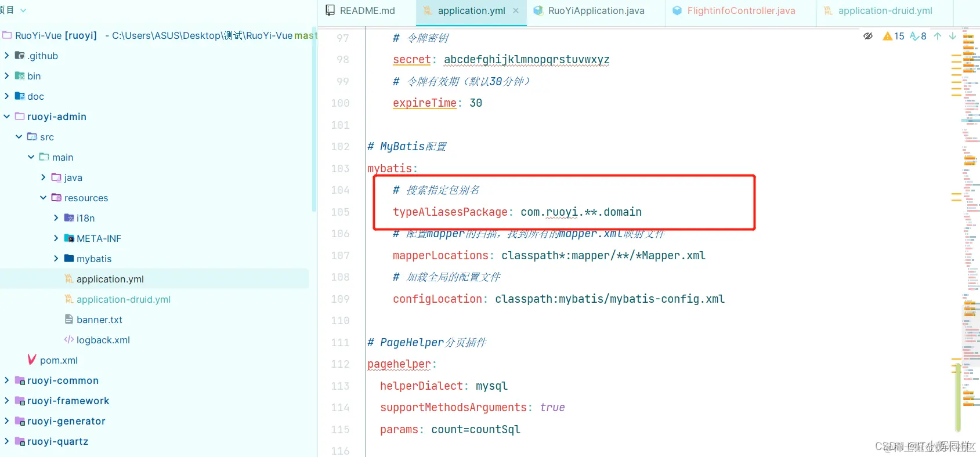Select the .github folder icon
Viewport: 980px width, 457px height.
pos(20,56)
